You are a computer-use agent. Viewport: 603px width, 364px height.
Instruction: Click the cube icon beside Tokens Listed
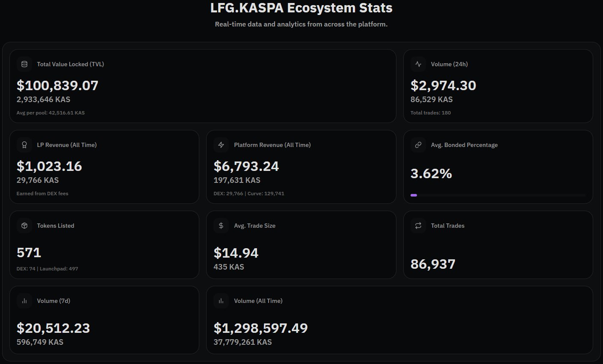24,226
